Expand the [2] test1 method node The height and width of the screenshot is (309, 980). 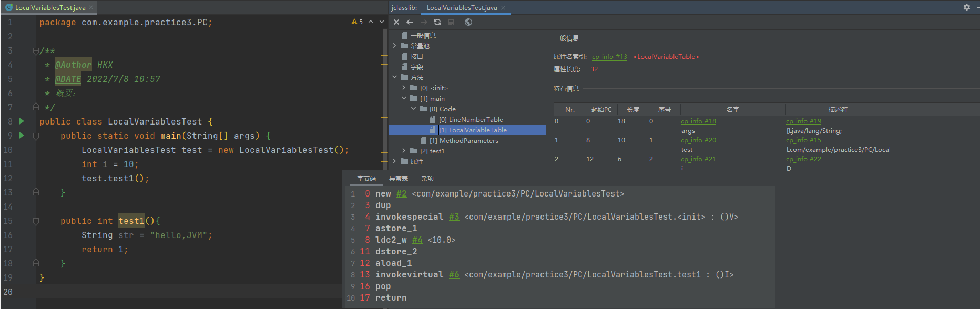coord(404,151)
